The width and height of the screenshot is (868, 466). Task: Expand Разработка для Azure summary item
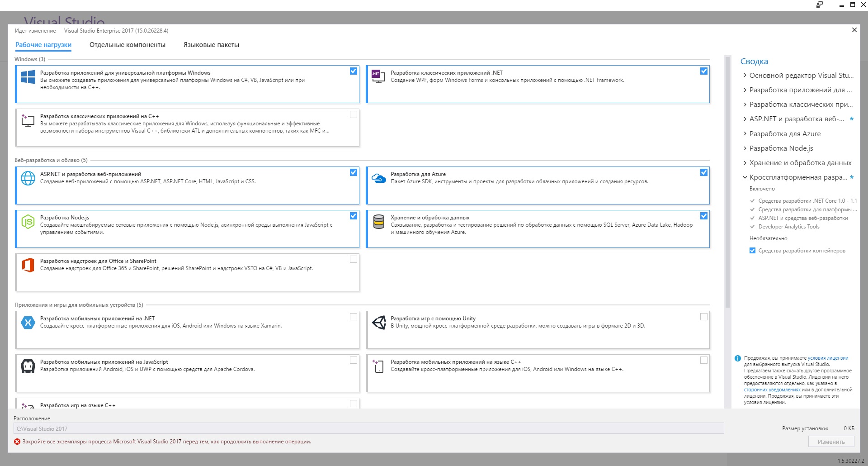click(x=745, y=134)
